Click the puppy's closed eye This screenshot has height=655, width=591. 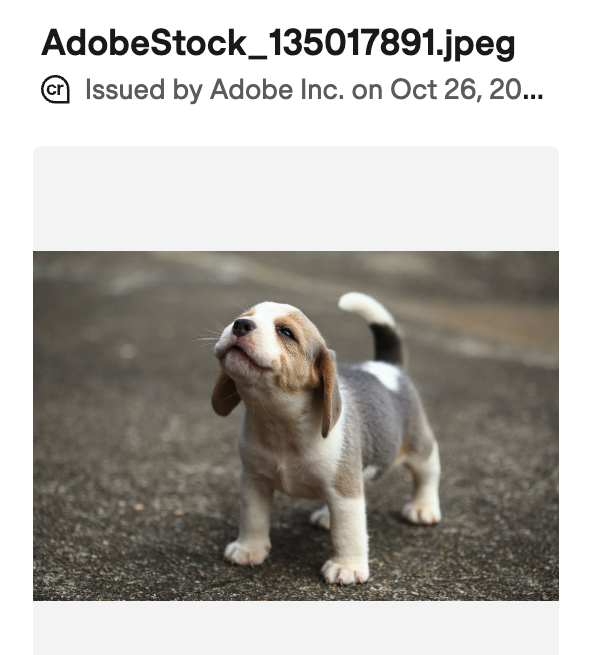click(x=286, y=333)
